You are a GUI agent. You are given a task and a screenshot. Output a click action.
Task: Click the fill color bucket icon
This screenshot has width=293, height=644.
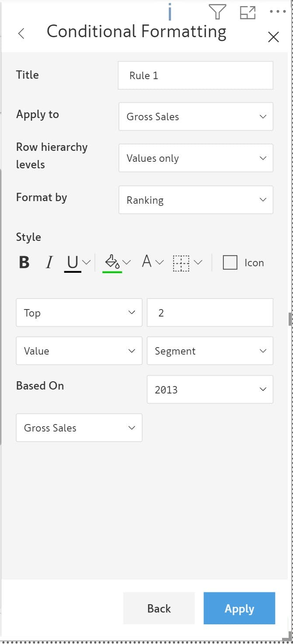pyautogui.click(x=112, y=262)
